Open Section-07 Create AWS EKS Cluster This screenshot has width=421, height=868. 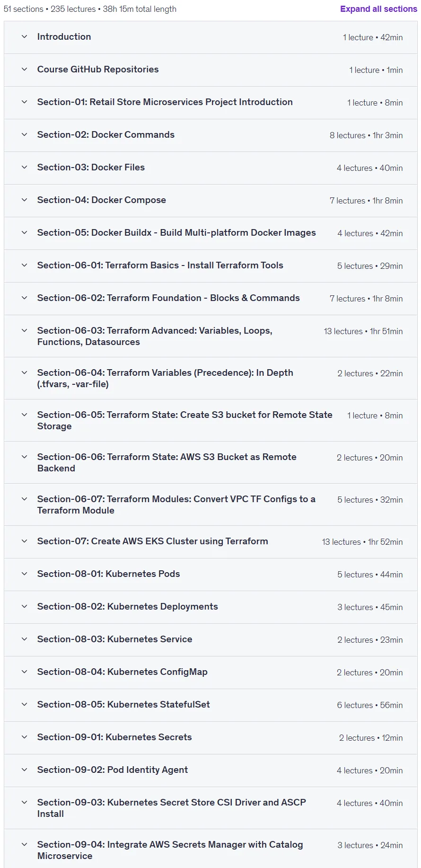152,541
